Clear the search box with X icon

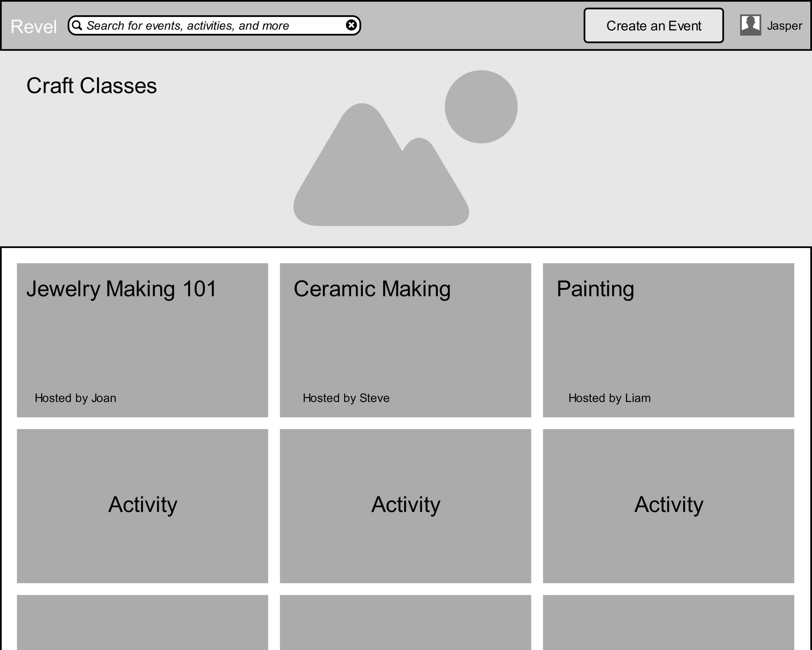[351, 25]
